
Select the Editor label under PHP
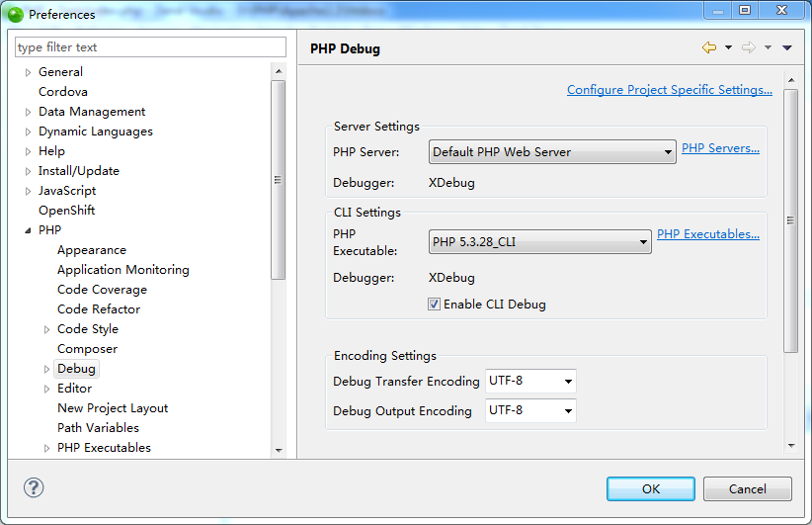(74, 389)
